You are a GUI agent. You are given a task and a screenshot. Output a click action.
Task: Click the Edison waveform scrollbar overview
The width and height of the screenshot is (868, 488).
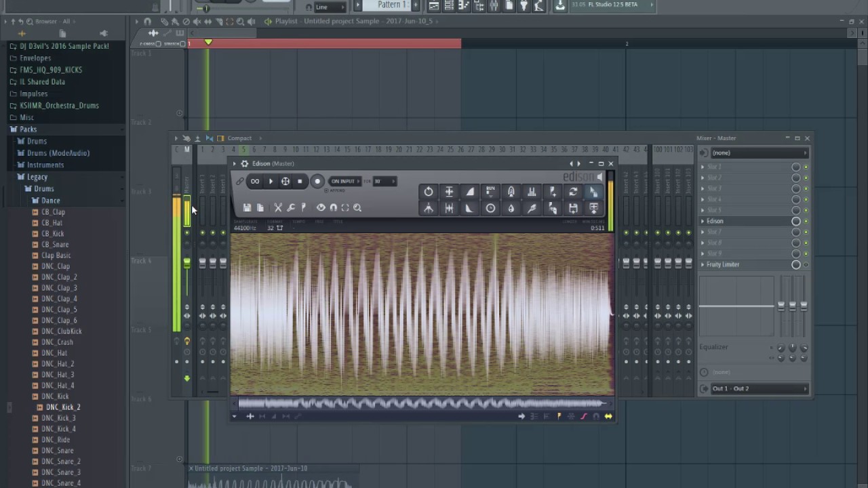click(x=422, y=403)
